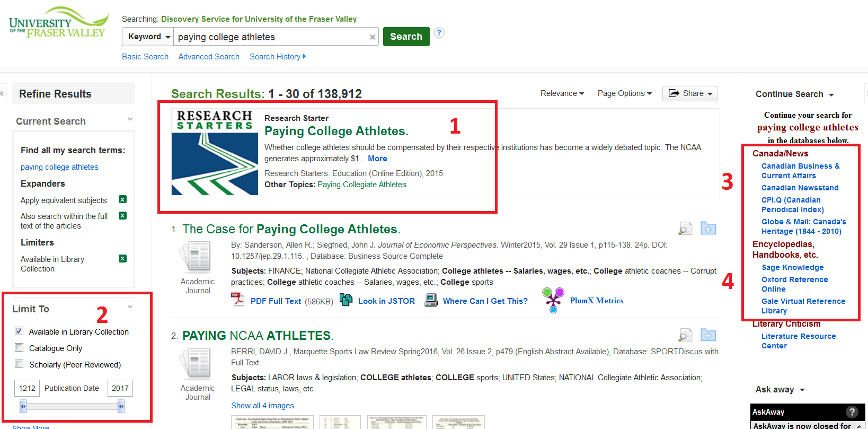Remove 'Also search within the full text' expander
The width and height of the screenshot is (868, 429).
(x=122, y=215)
